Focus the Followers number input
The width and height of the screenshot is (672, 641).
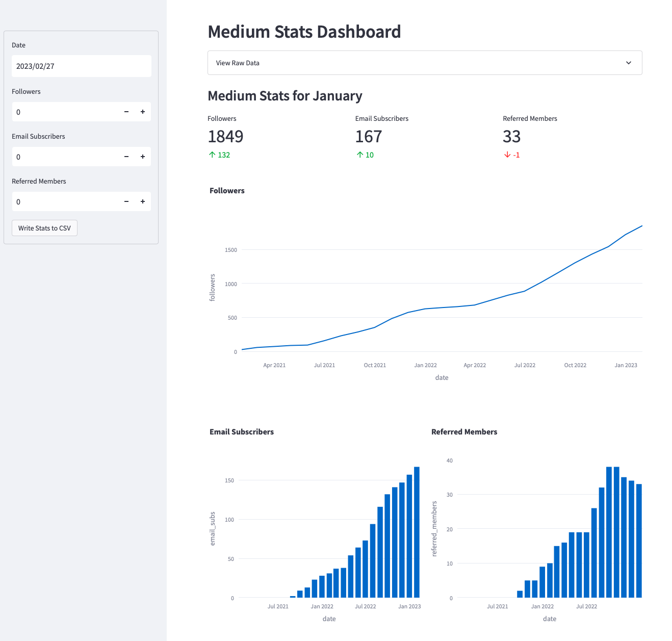coord(64,112)
